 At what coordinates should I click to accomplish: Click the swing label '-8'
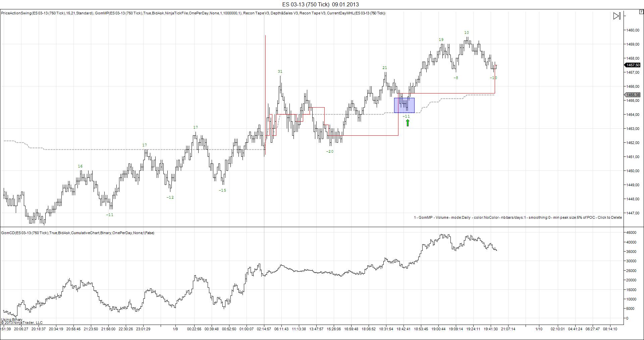point(455,78)
